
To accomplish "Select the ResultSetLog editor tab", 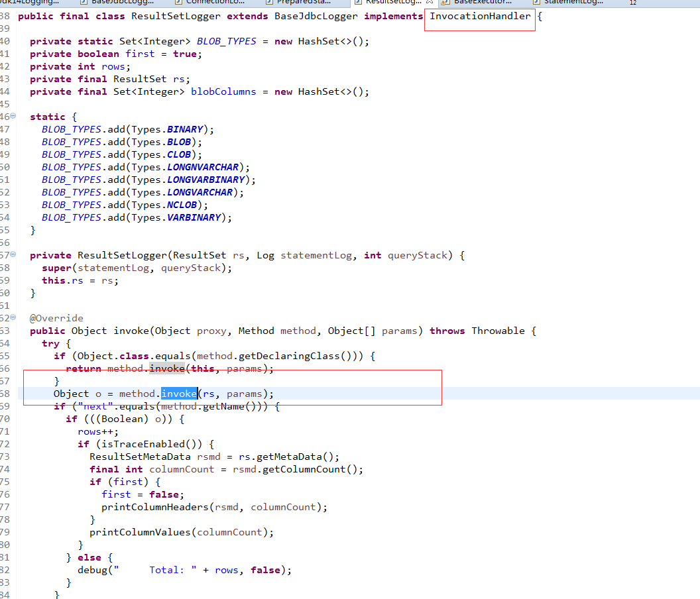I will 392,3.
